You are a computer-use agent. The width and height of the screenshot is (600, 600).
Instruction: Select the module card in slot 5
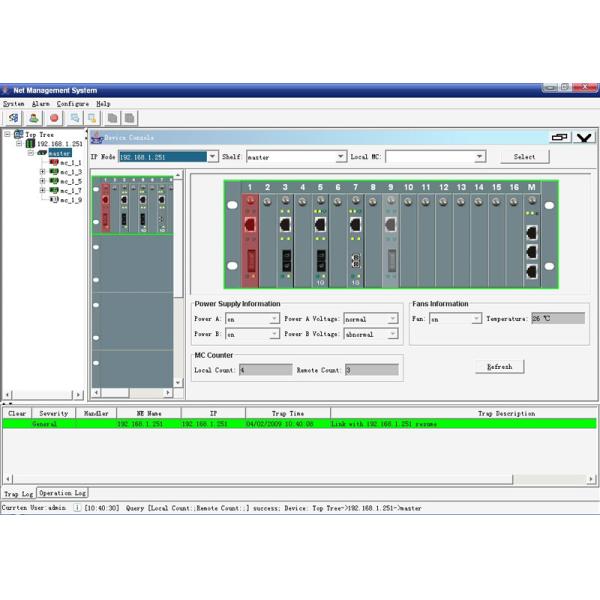pos(320,238)
